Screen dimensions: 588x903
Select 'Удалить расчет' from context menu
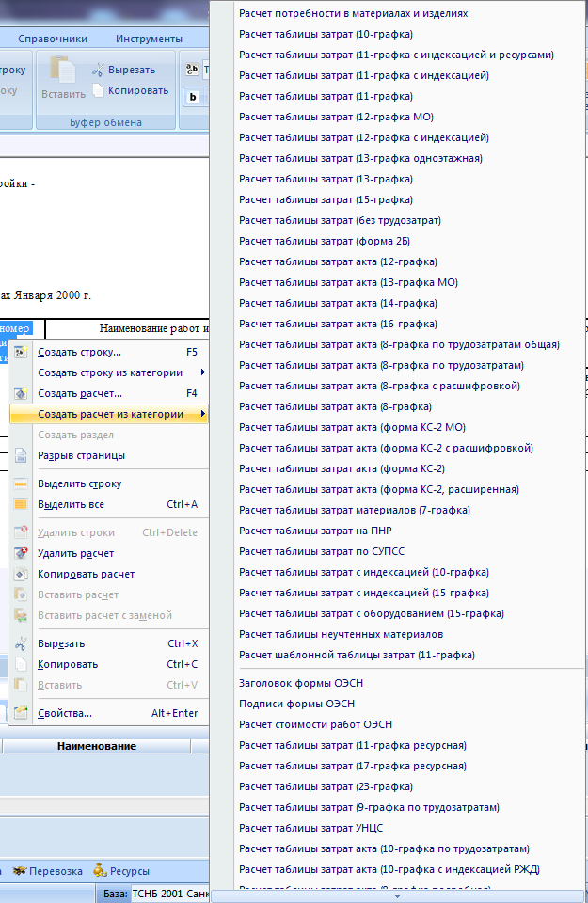pyautogui.click(x=109, y=553)
